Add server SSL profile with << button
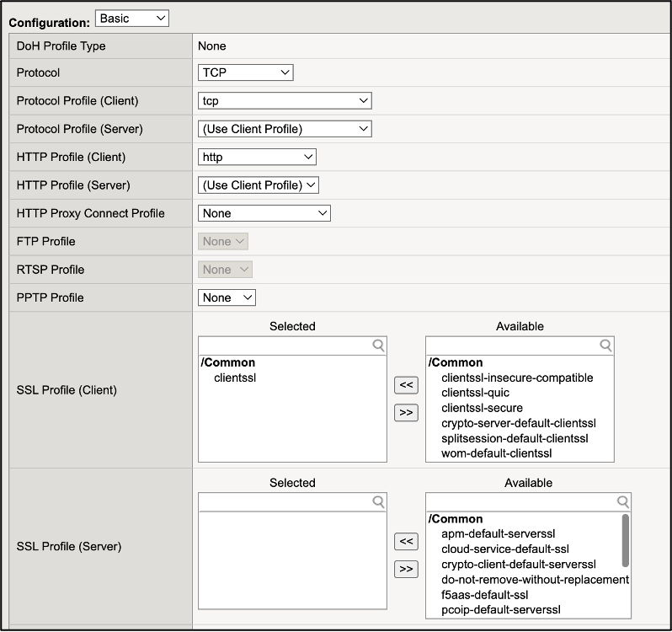 [406, 542]
